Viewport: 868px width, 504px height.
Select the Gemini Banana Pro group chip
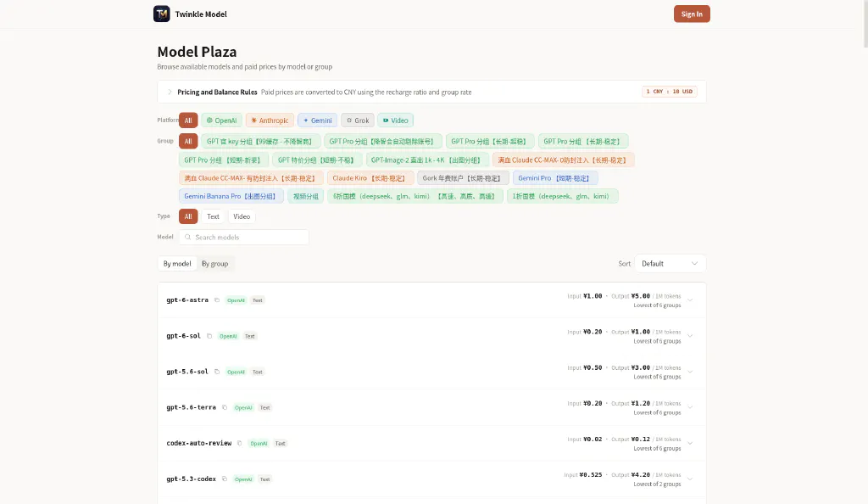pyautogui.click(x=231, y=196)
